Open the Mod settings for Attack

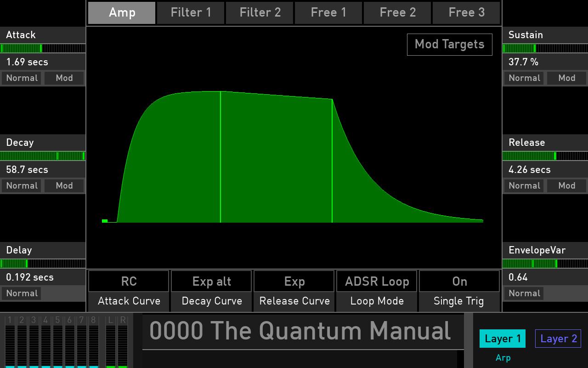click(x=64, y=78)
